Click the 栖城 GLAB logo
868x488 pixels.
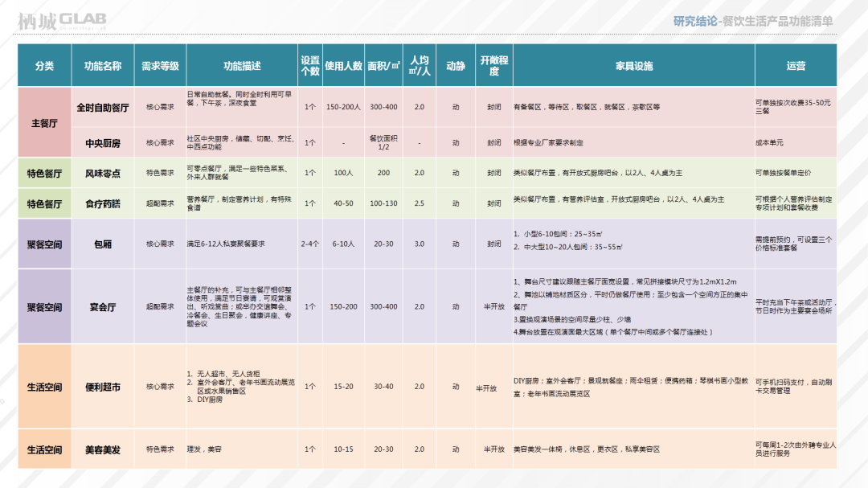tap(61, 21)
